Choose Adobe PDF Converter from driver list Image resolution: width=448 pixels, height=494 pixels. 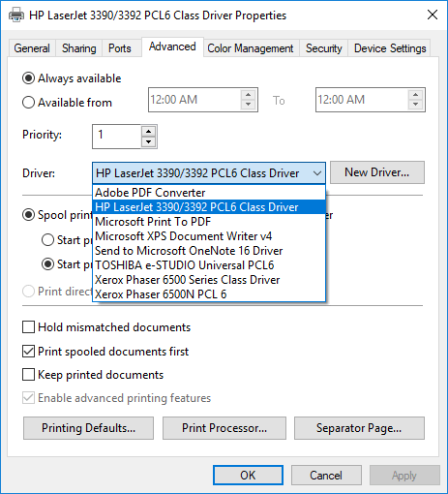(x=209, y=193)
